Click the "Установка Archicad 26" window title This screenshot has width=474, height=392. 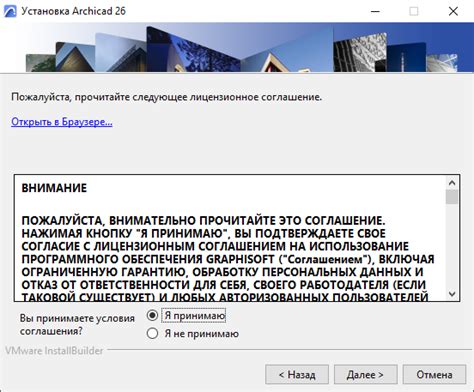(73, 11)
